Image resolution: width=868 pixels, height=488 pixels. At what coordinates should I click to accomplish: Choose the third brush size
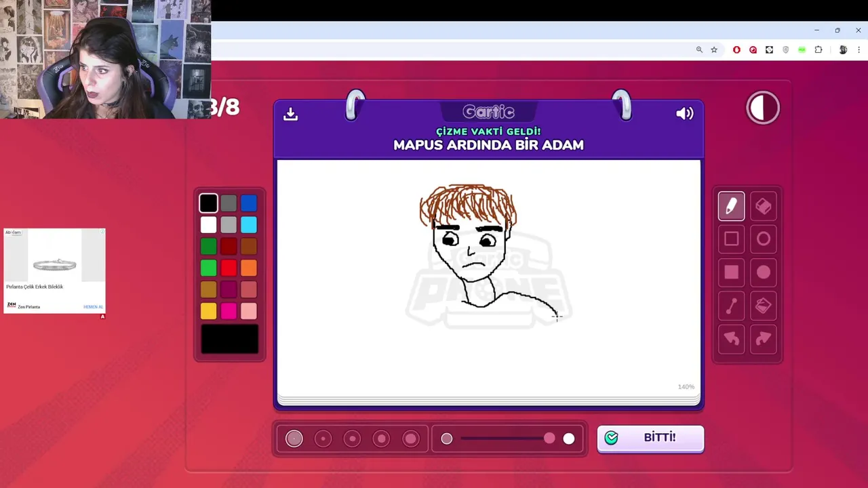coord(352,439)
